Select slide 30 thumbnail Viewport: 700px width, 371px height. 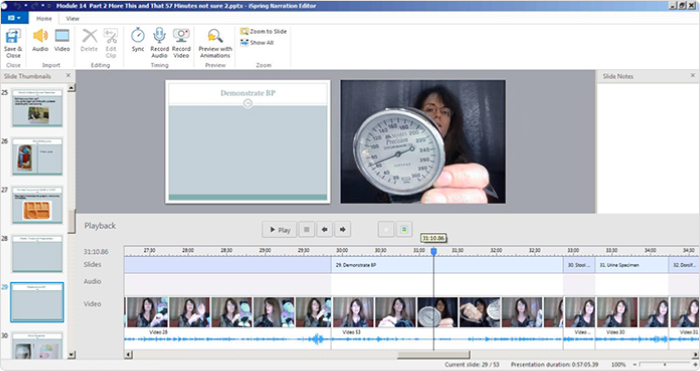37,345
